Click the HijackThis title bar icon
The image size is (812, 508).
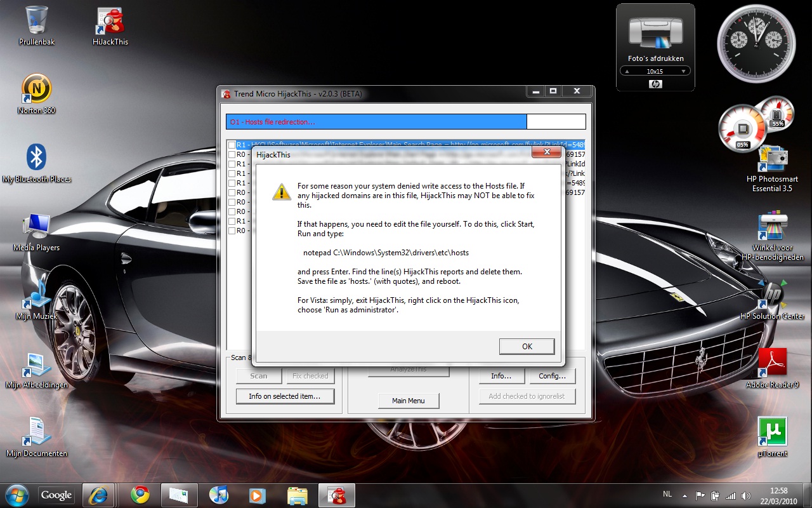226,94
